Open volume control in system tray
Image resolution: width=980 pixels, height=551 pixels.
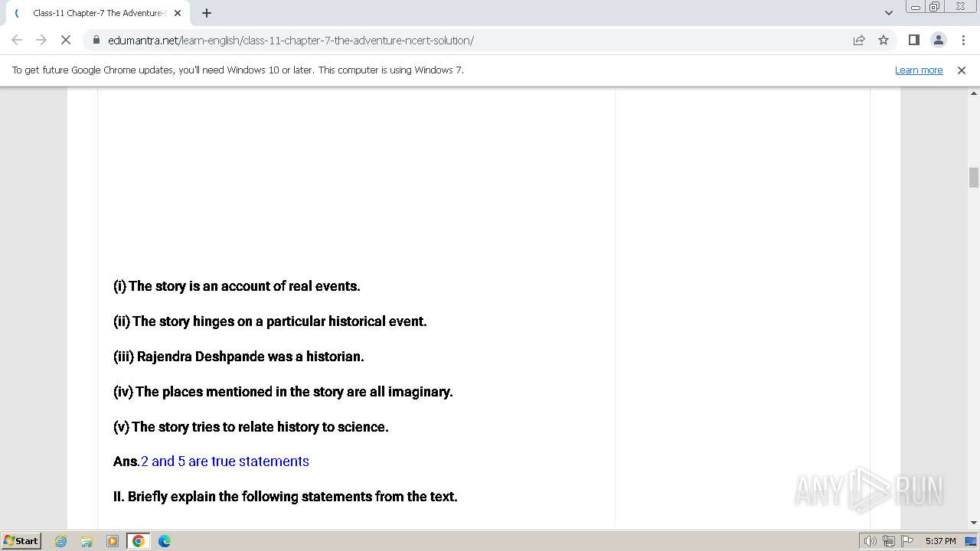tap(870, 541)
